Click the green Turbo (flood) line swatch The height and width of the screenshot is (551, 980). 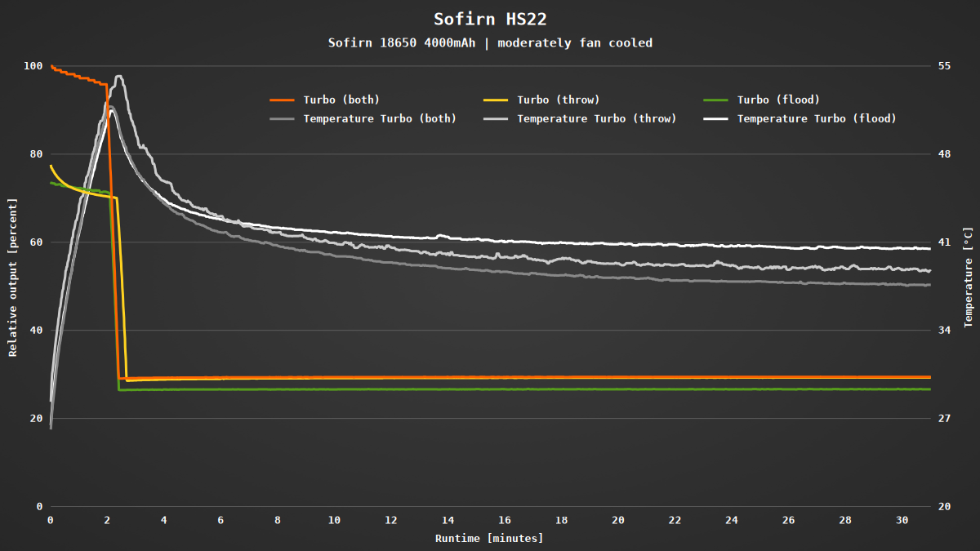coord(717,100)
